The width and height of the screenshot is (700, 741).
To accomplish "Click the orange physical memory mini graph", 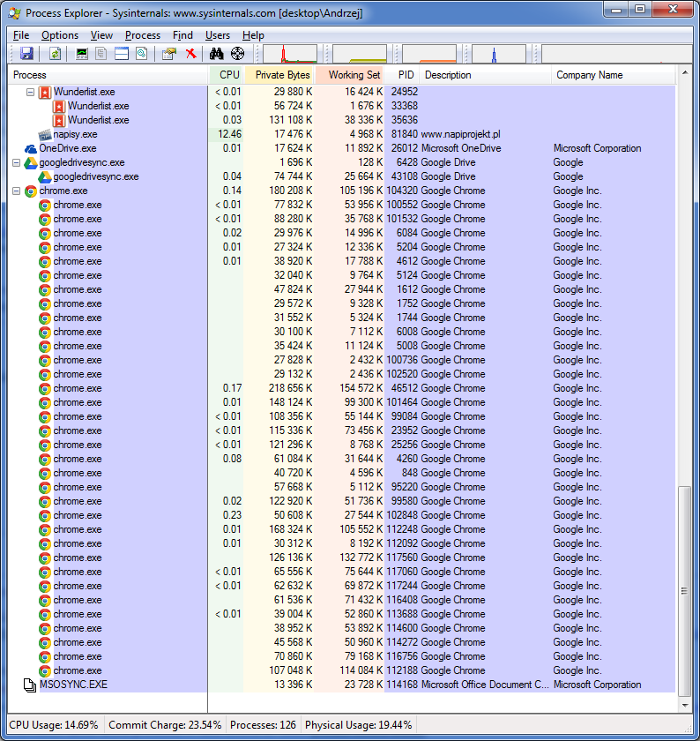I will pos(428,54).
